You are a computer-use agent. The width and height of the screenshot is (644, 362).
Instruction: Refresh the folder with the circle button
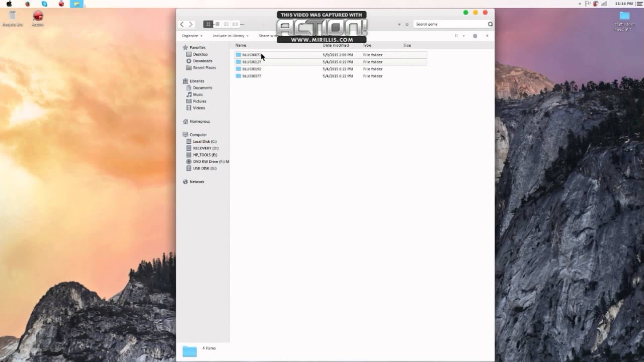click(x=407, y=24)
